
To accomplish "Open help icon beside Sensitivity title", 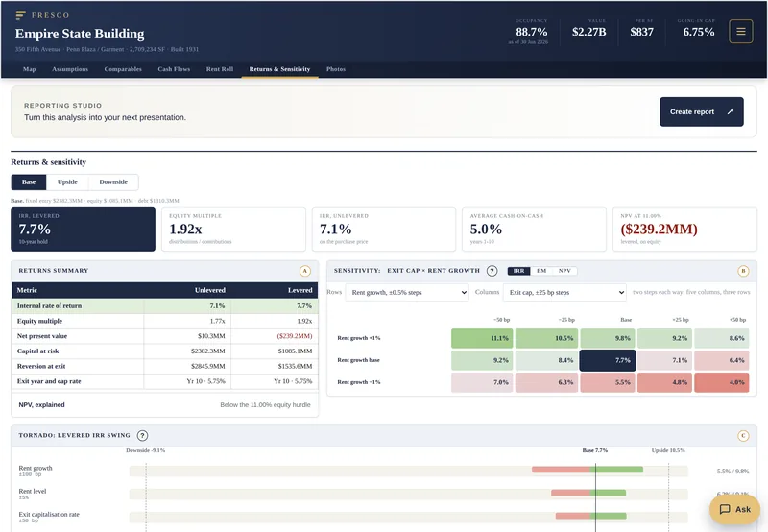I will [492, 271].
